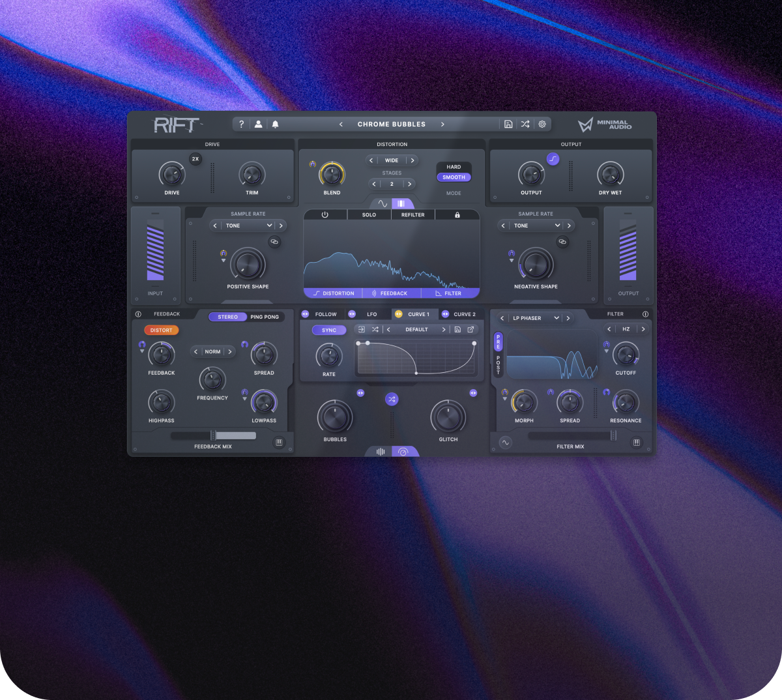Save the curve with its disk icon
This screenshot has width=782, height=700.
pos(457,329)
